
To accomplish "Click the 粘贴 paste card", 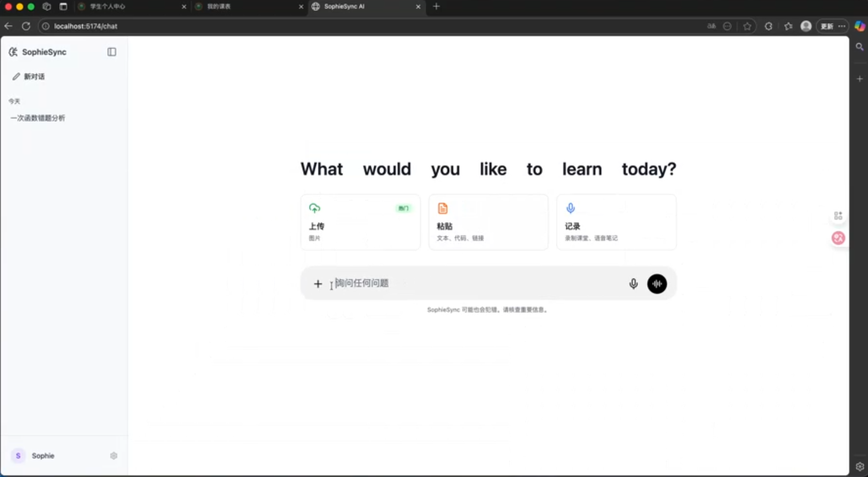I will [x=488, y=222].
